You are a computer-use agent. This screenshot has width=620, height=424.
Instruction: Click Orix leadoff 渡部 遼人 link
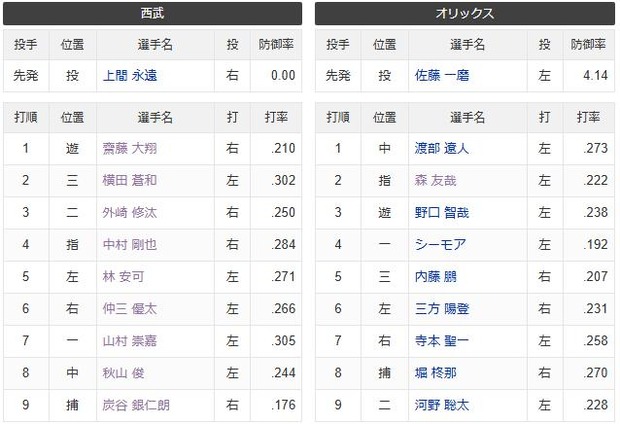point(442,148)
